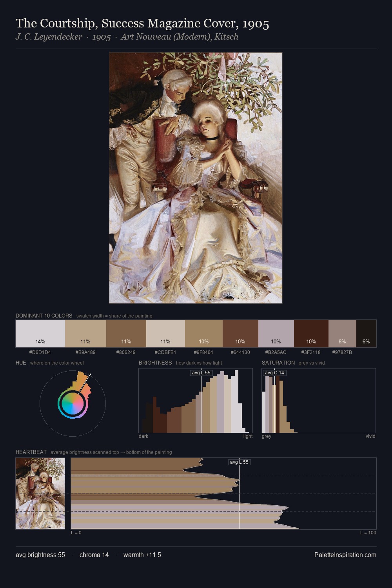Click the saturation histogram chart
The height and width of the screenshot is (588, 392).
tap(319, 401)
